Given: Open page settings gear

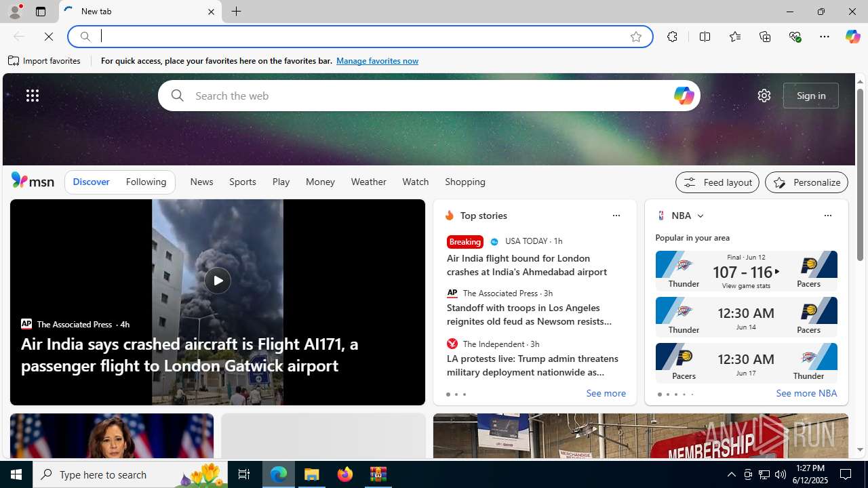Looking at the screenshot, I should coord(764,96).
